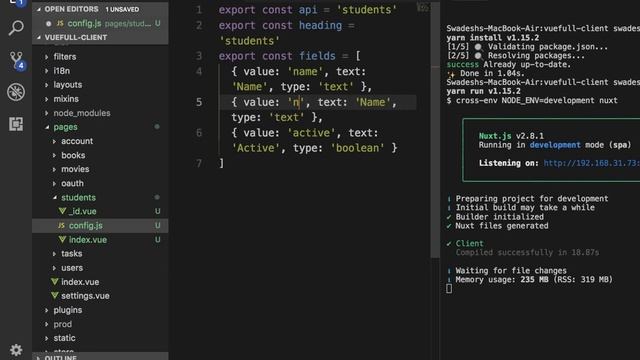The height and width of the screenshot is (360, 640).
Task: Click the 'active' value on line 6
Action: (311, 133)
